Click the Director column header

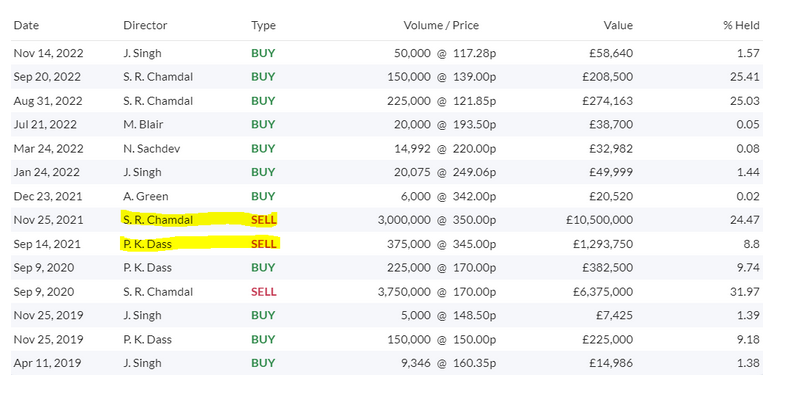[145, 26]
